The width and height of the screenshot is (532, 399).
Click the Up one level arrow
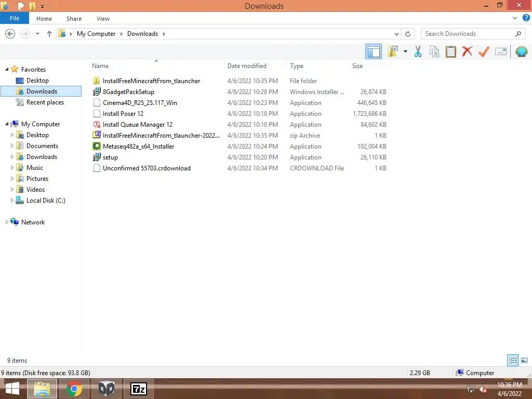(x=49, y=34)
